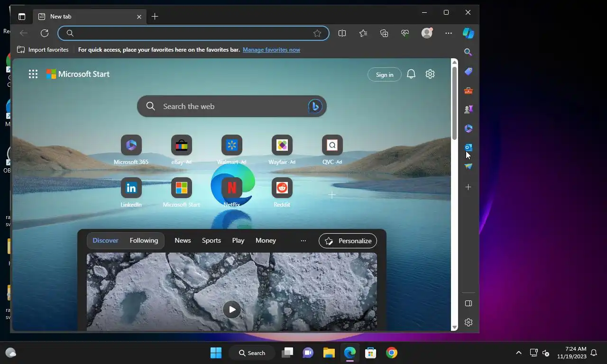Open sidebar Search icon
This screenshot has height=364, width=607.
[468, 52]
